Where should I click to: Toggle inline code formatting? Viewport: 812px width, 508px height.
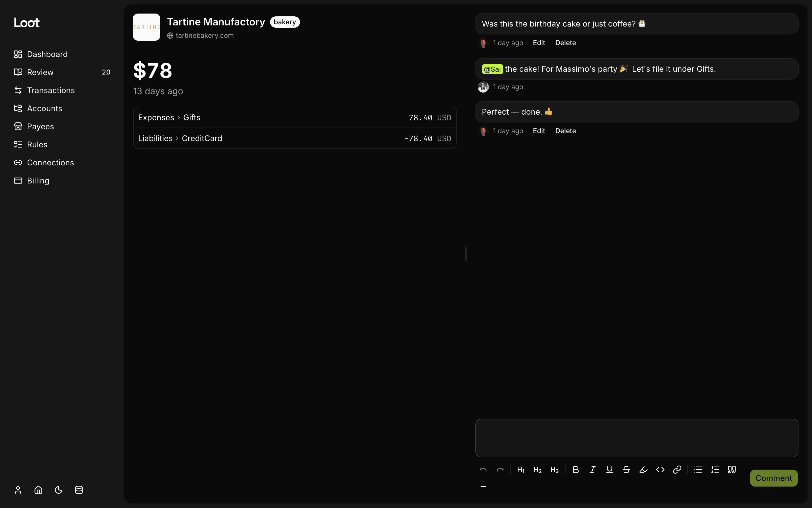tap(660, 470)
